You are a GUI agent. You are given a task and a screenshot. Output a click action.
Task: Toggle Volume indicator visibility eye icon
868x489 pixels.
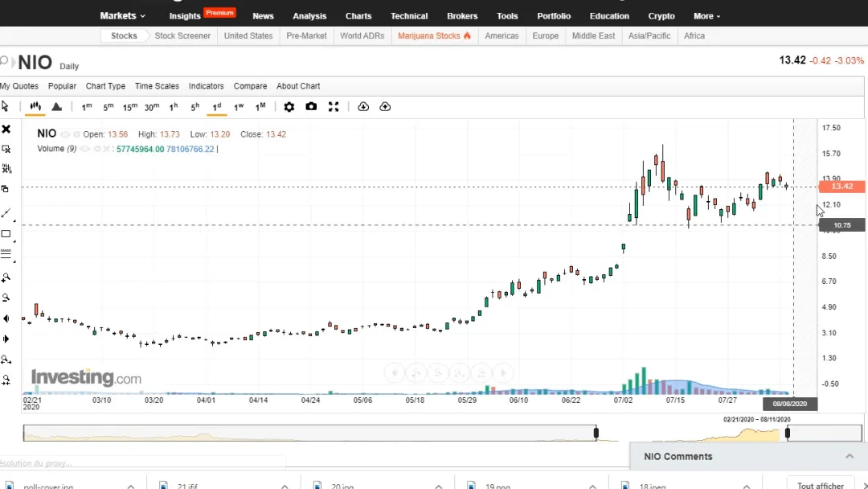pos(84,149)
